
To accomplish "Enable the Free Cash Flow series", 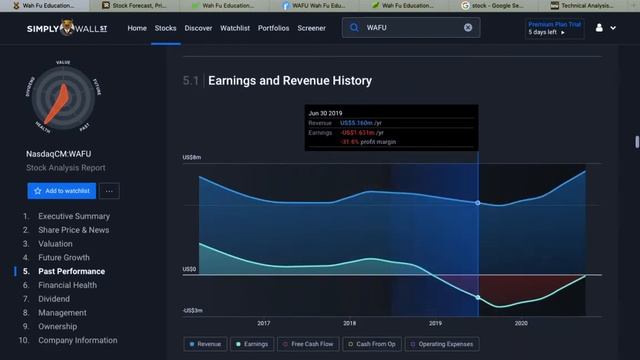I will [x=308, y=344].
